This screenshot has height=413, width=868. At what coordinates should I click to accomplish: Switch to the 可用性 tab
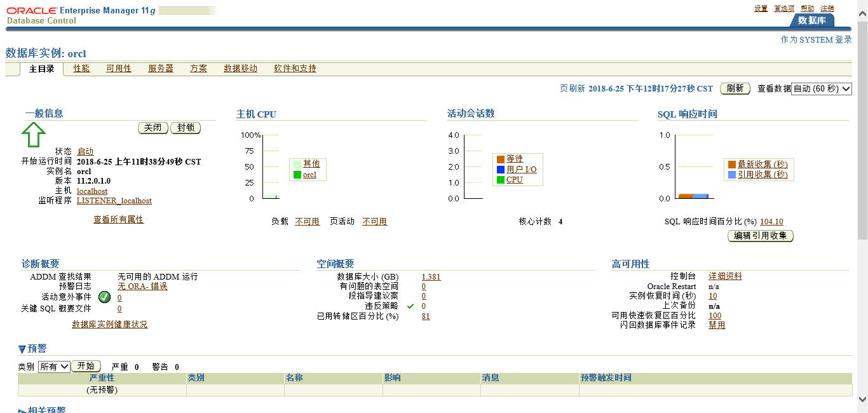point(119,69)
